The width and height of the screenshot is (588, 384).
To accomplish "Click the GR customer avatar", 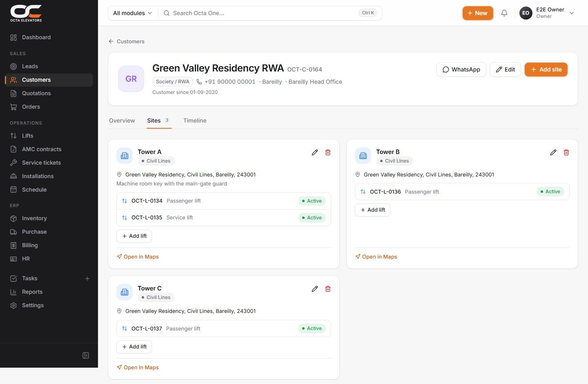I will [131, 79].
